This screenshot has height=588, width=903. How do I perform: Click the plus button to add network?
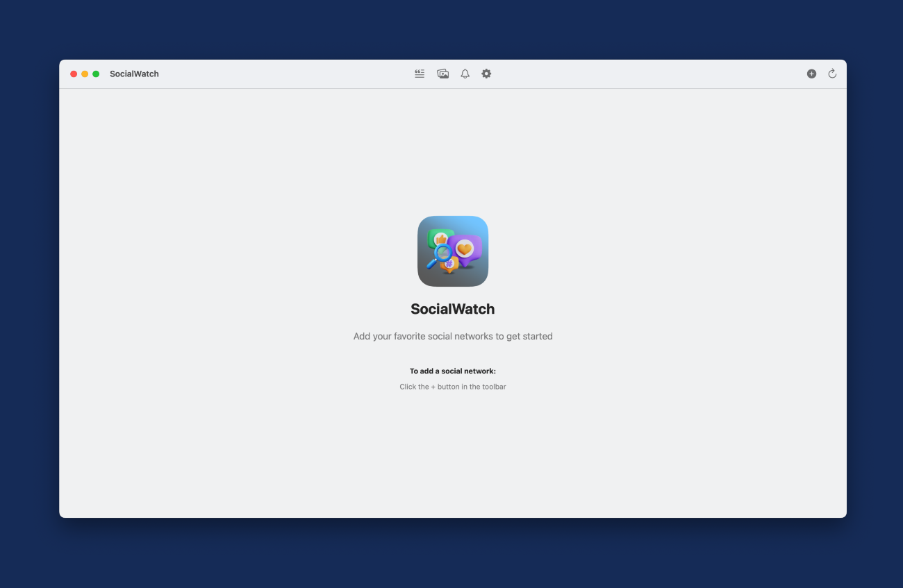(811, 74)
